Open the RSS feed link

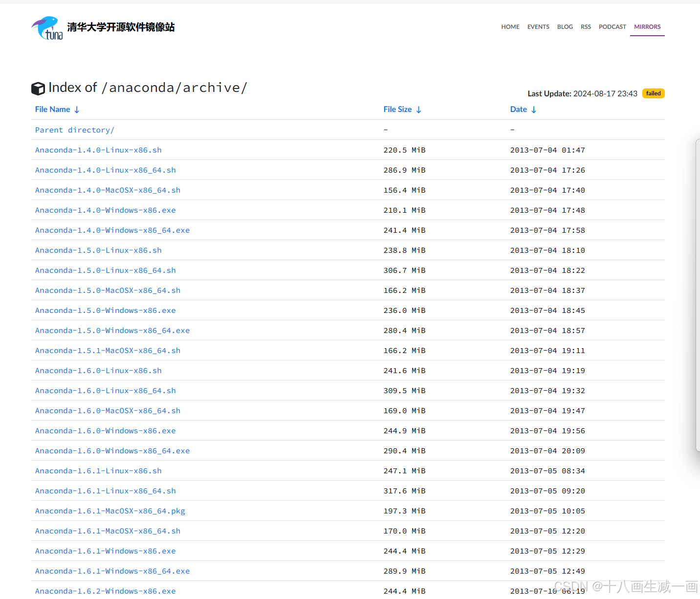(x=586, y=27)
